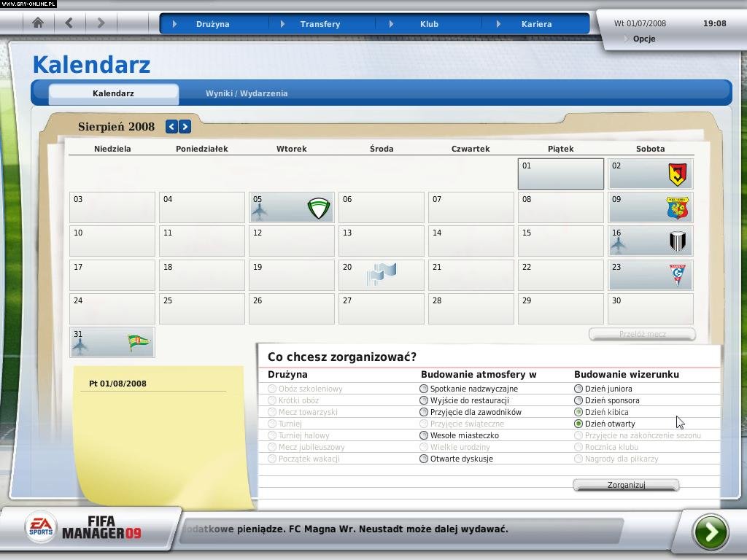Expand the Transfery menu
Image resolution: width=747 pixels, height=560 pixels.
coord(320,24)
